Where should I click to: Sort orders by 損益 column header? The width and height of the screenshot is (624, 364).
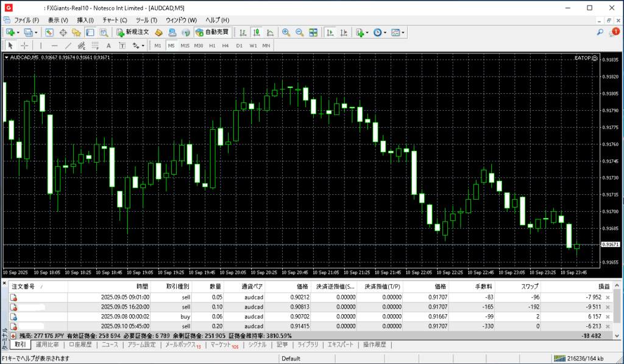(x=603, y=286)
